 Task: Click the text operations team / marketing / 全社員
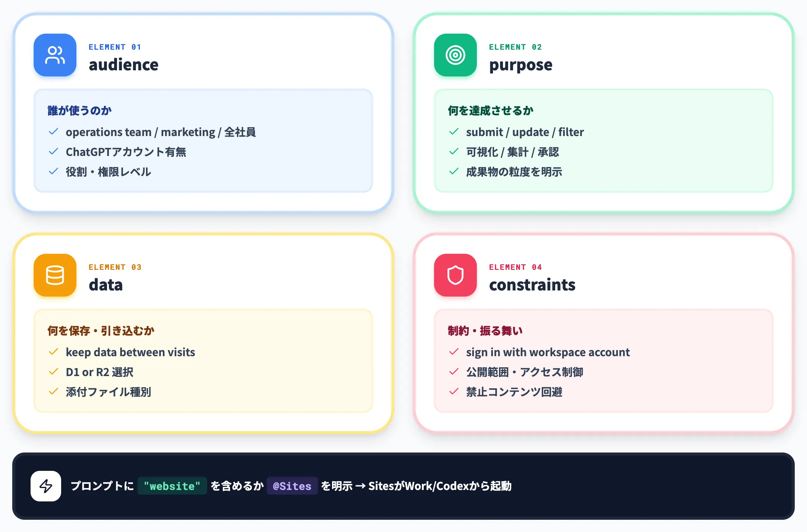[x=161, y=132]
